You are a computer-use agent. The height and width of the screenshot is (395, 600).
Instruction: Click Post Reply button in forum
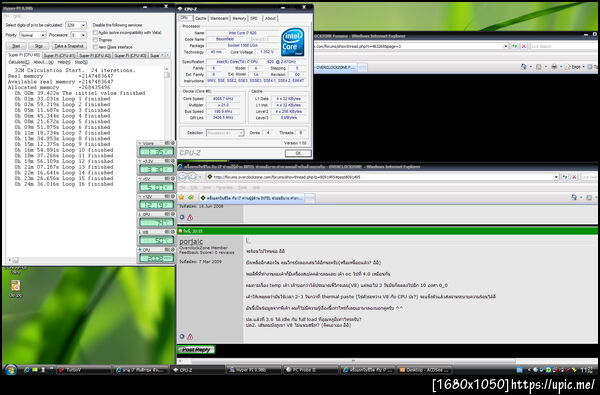point(196,349)
